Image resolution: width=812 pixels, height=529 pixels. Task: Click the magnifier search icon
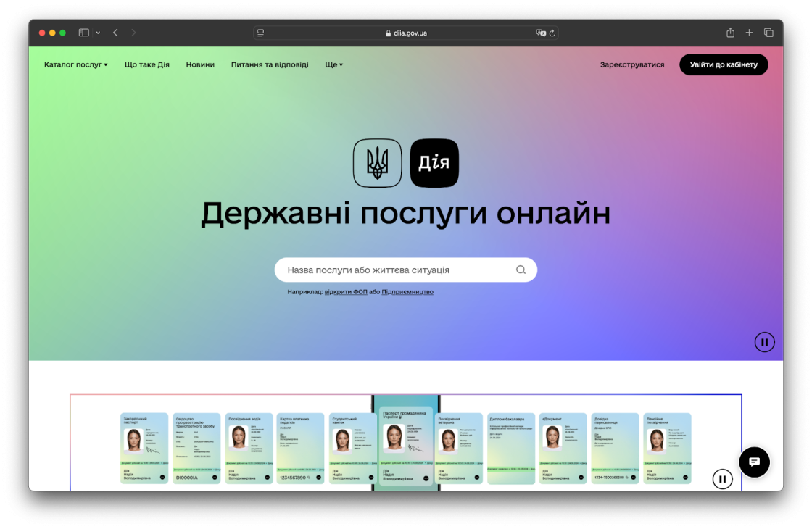pyautogui.click(x=521, y=270)
